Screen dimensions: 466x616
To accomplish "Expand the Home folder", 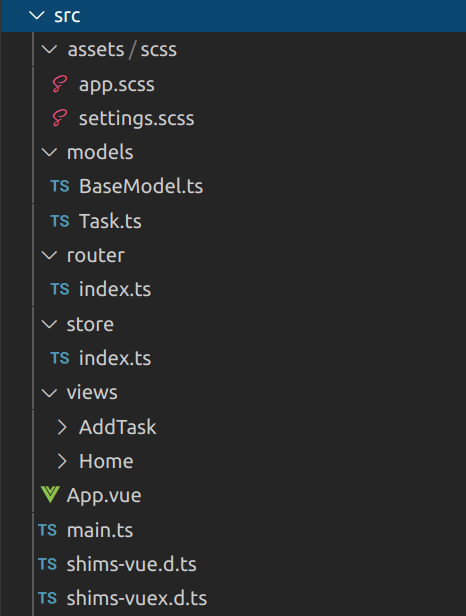I will click(x=62, y=461).
